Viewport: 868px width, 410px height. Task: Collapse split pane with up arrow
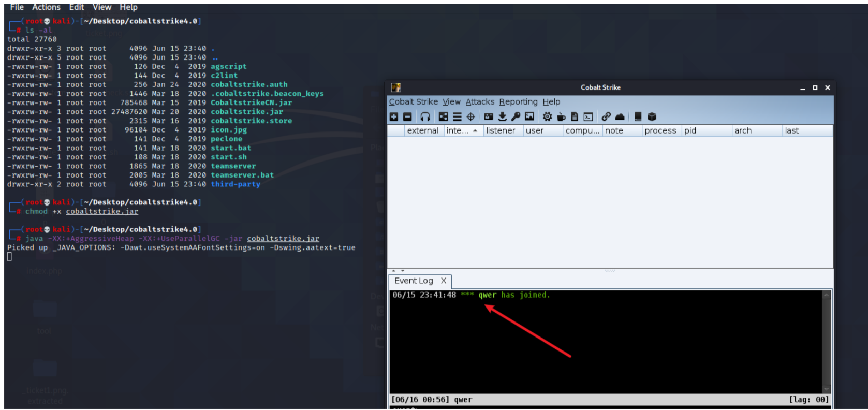pyautogui.click(x=394, y=271)
